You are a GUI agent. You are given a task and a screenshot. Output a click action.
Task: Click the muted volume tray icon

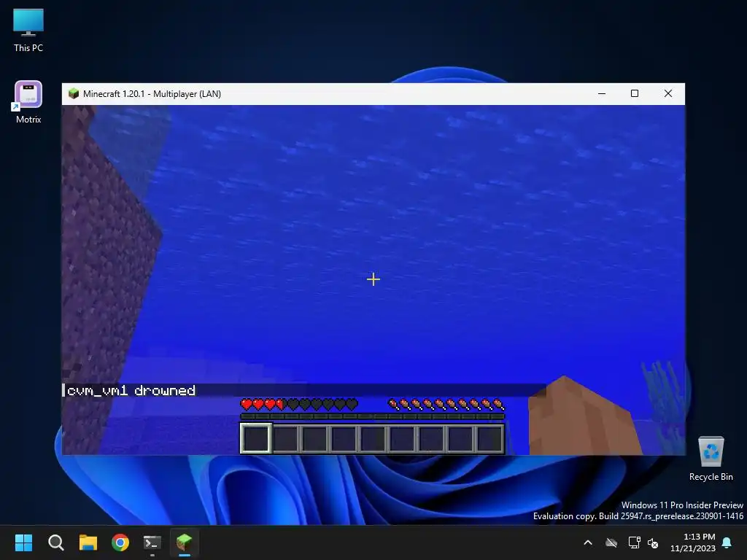[653, 542]
